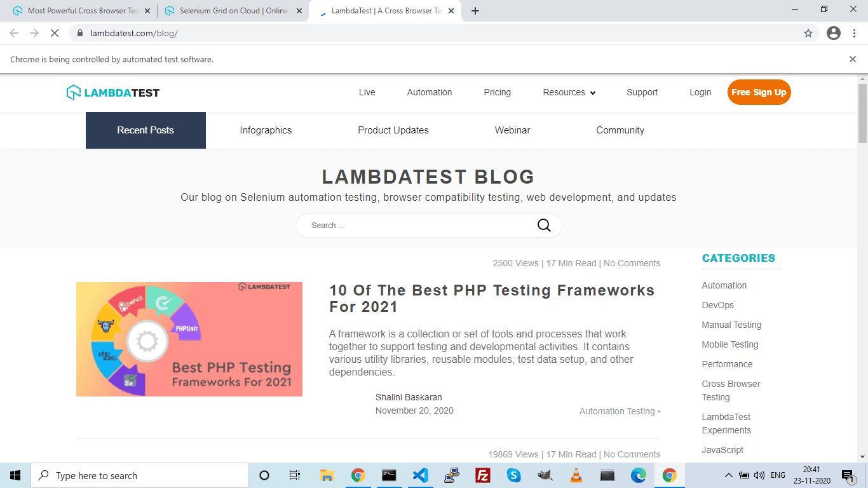Image resolution: width=868 pixels, height=488 pixels.
Task: Open File Explorer from the taskbar
Action: (327, 475)
